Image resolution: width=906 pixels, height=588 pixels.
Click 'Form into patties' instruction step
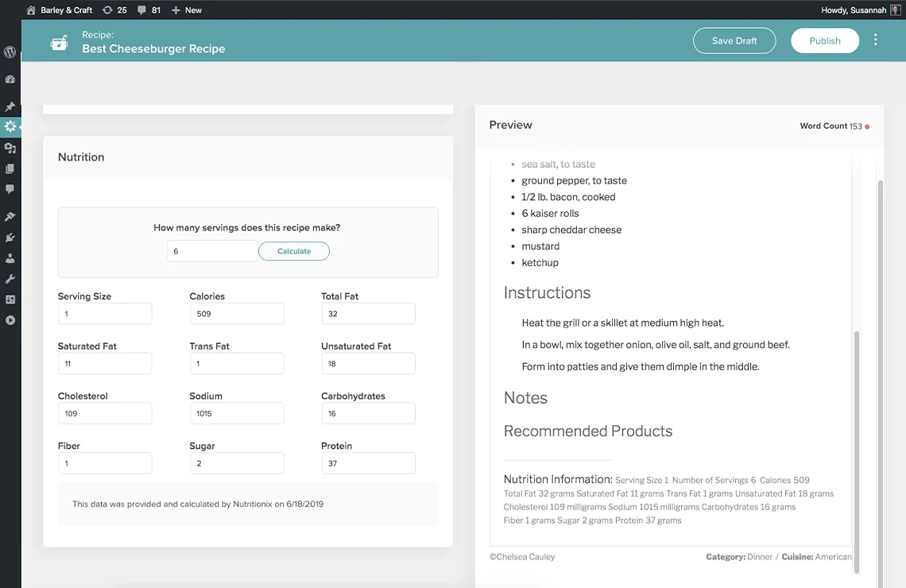[641, 367]
